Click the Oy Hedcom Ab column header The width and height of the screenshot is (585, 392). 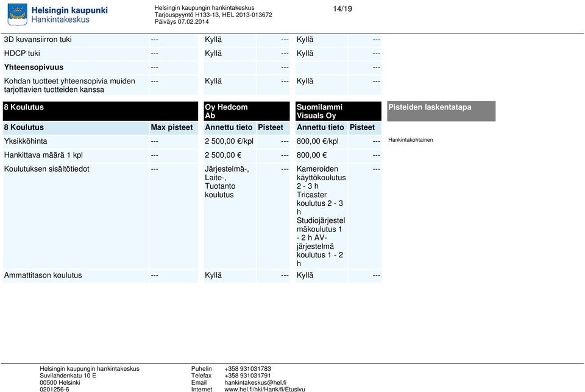[247, 111]
